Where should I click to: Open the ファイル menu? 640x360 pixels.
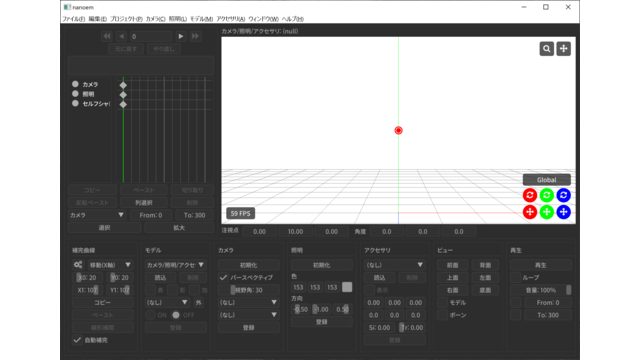73,19
